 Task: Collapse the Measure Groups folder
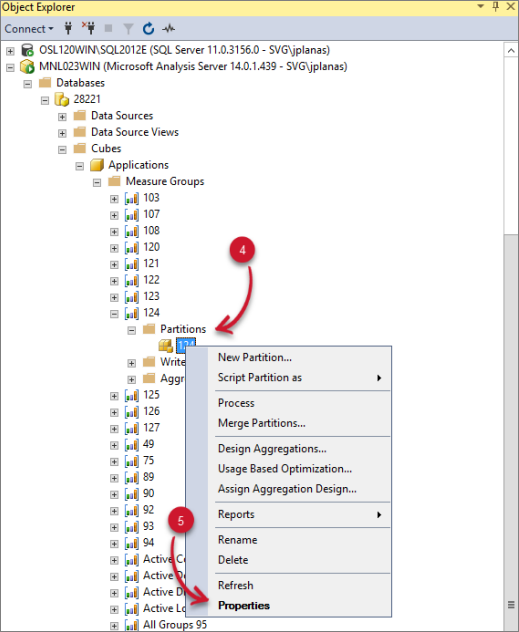[x=97, y=183]
